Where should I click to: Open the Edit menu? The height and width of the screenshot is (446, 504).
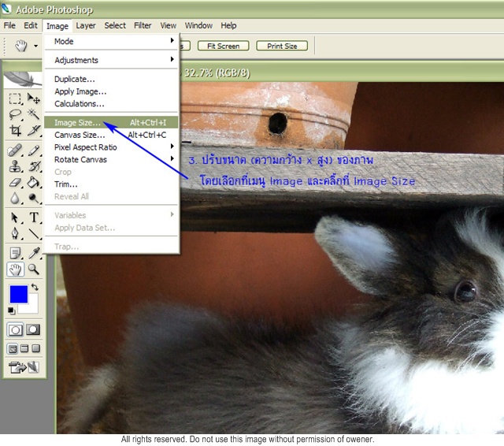coord(31,25)
